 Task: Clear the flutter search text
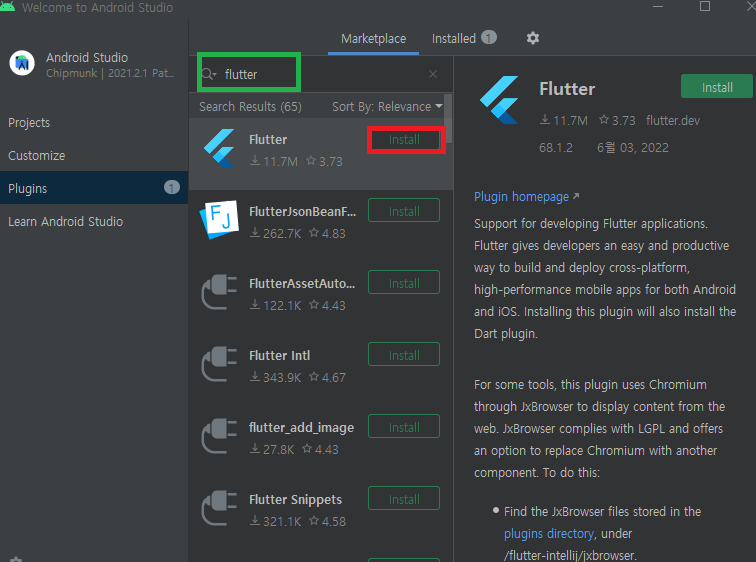[x=432, y=74]
